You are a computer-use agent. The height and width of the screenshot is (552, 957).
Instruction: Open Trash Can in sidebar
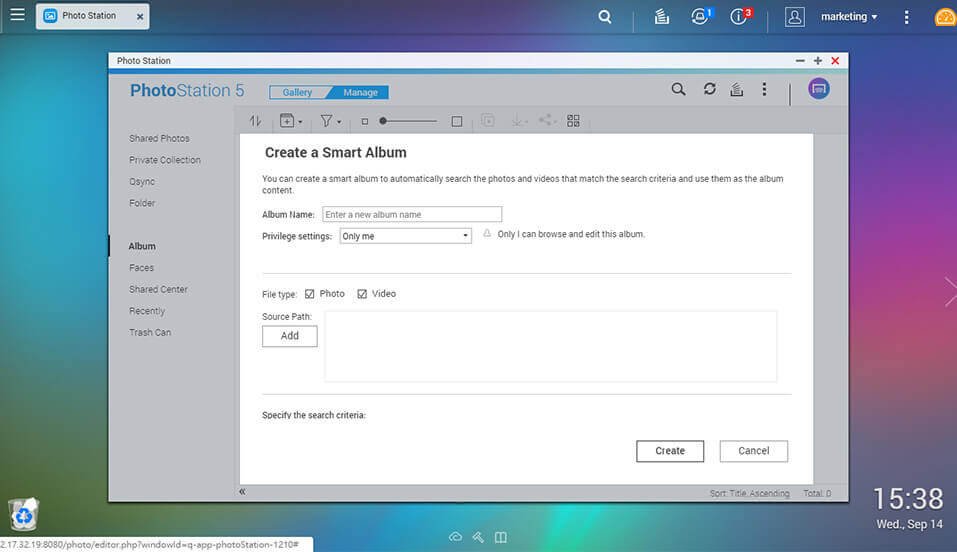point(150,332)
